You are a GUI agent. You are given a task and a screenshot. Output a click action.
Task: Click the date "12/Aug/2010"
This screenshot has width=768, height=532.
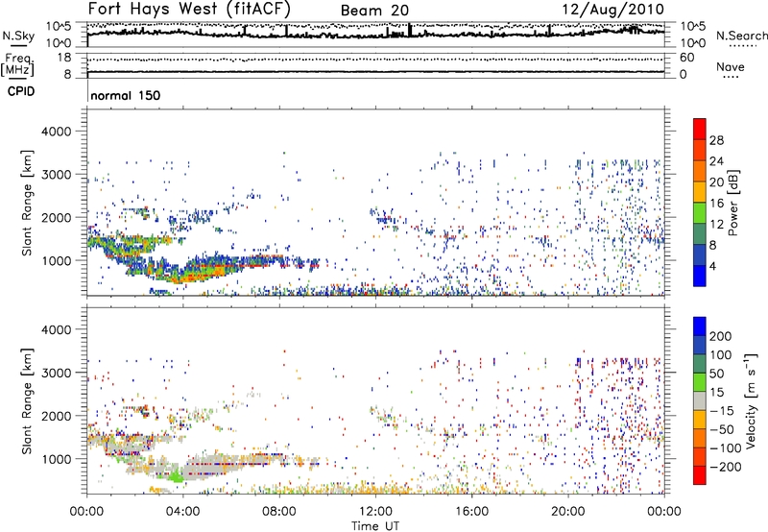pyautogui.click(x=612, y=10)
